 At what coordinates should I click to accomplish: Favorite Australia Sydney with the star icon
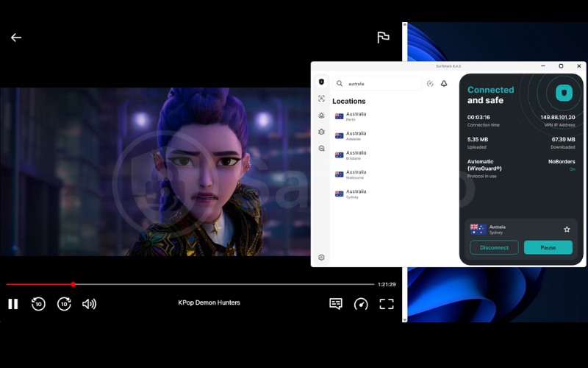(x=567, y=229)
